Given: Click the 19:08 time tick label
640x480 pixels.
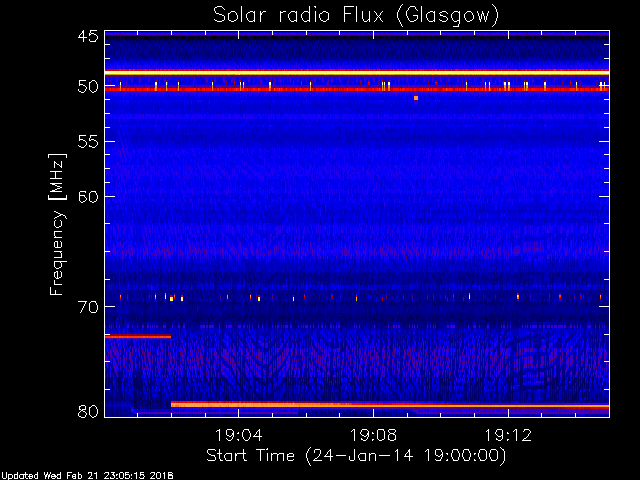Looking at the screenshot, I should [x=373, y=435].
